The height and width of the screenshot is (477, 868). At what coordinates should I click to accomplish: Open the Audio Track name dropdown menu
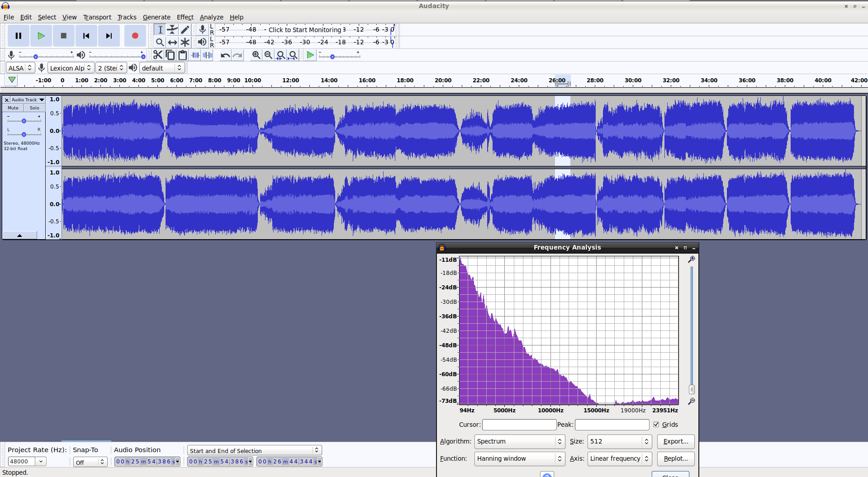click(x=28, y=100)
